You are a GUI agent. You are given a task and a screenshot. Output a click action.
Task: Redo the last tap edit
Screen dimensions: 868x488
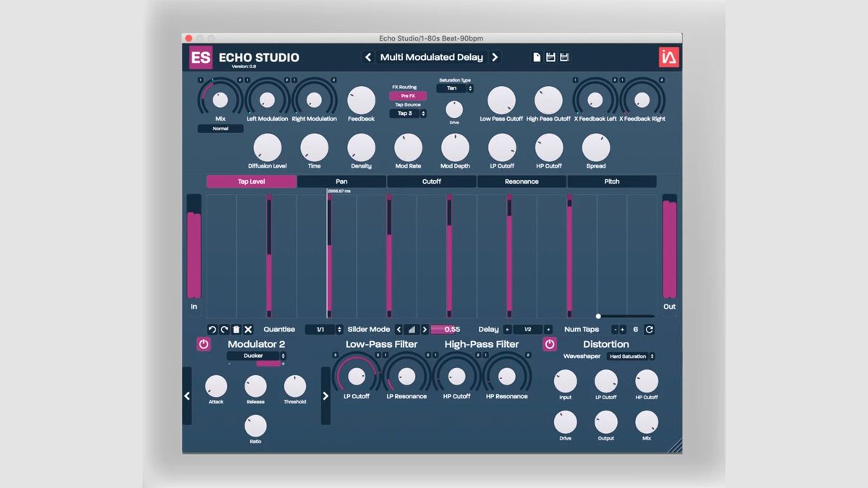pyautogui.click(x=224, y=329)
